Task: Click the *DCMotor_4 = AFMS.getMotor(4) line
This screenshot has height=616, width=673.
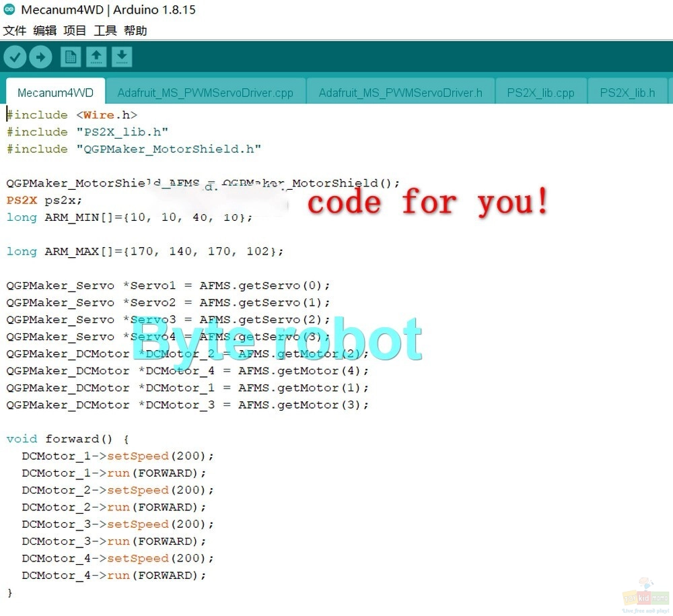Action: point(187,370)
